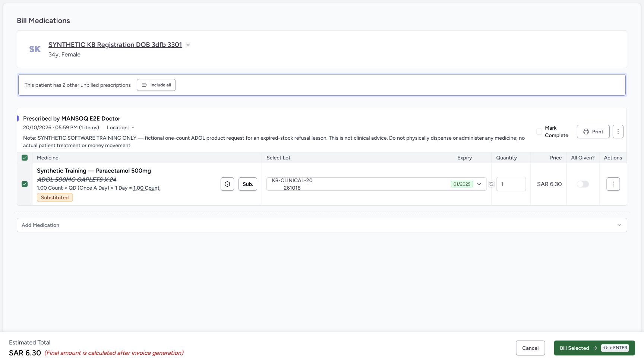Click the Cancel button
644x364 pixels.
tap(530, 348)
